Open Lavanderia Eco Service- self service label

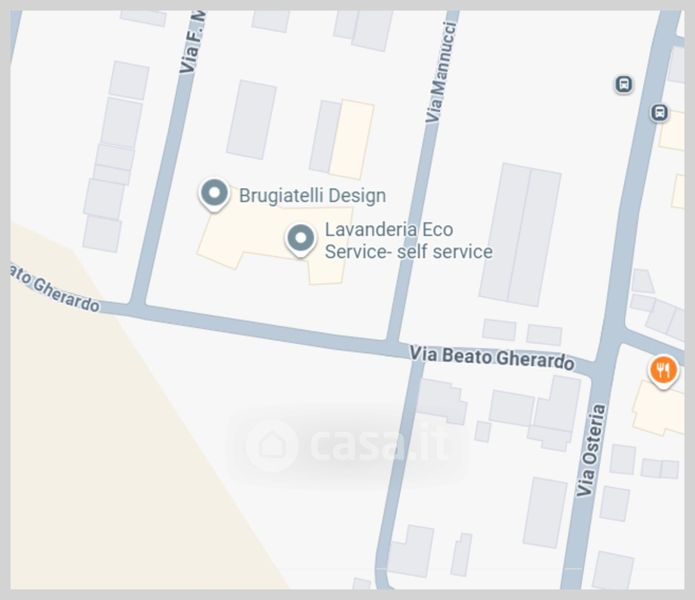(409, 241)
